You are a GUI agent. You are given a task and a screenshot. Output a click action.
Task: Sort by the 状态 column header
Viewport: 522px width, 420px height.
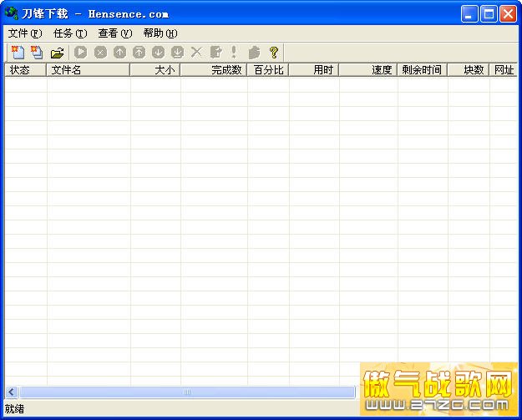coord(26,70)
